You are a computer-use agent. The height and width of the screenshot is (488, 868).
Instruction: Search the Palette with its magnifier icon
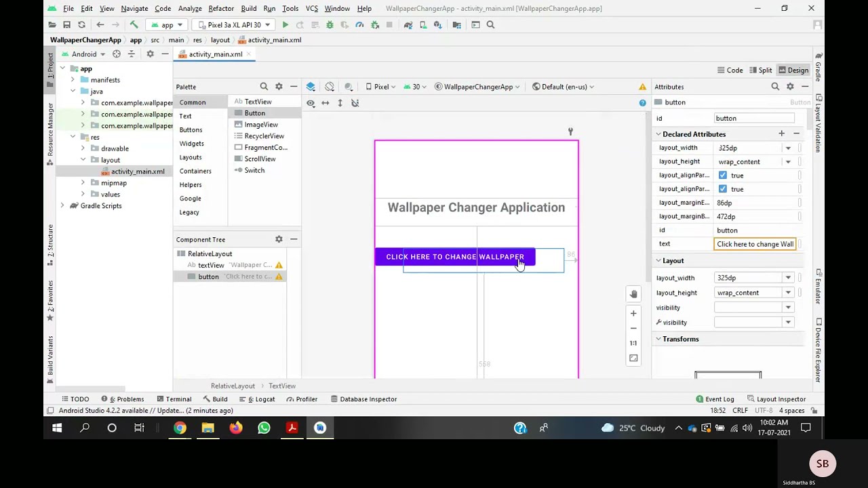pos(264,87)
